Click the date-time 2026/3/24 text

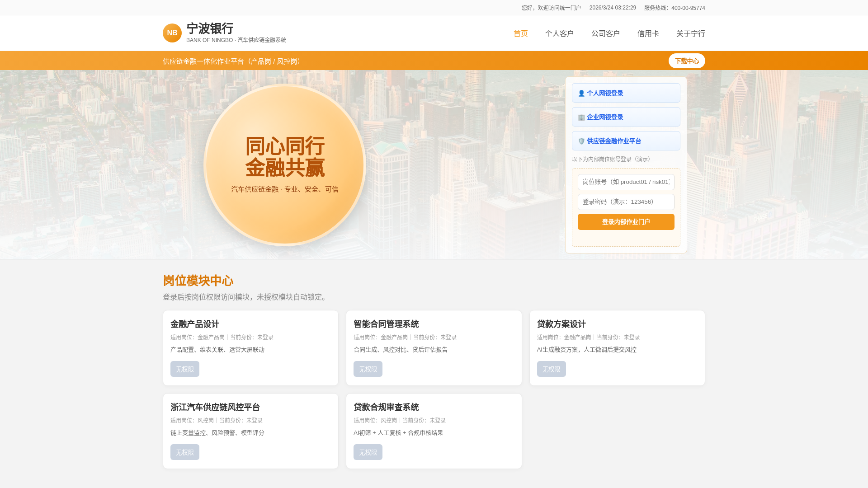point(613,8)
